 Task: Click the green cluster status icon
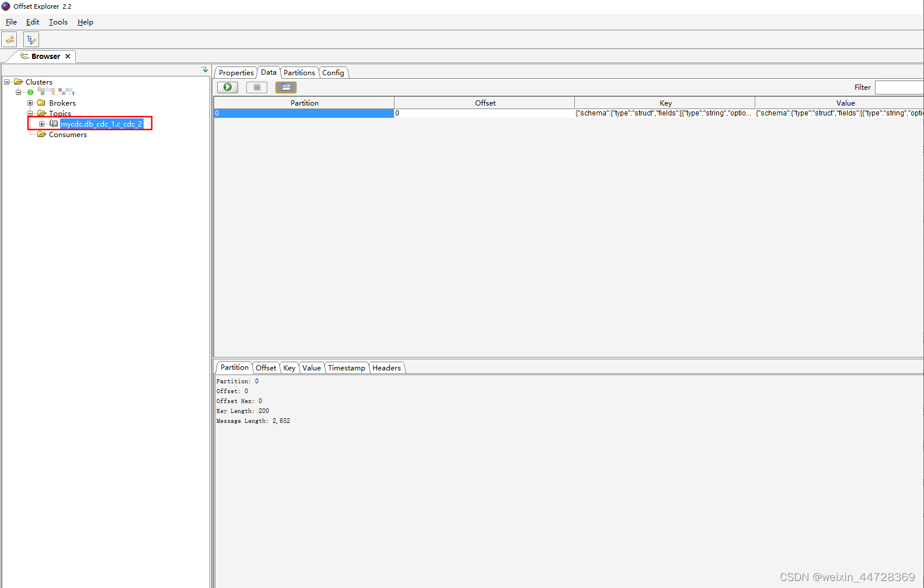30,92
